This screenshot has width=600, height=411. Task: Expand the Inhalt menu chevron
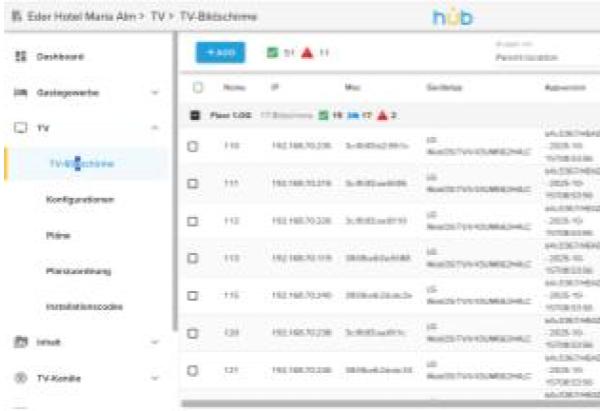click(x=155, y=342)
